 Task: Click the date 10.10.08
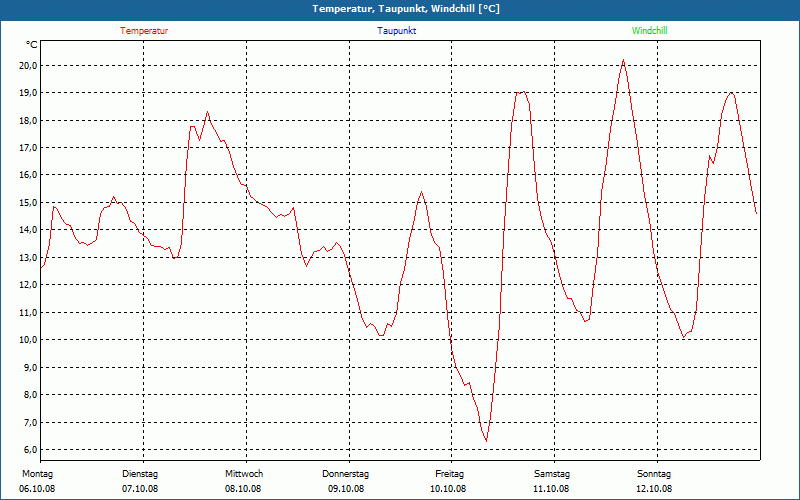pos(448,489)
